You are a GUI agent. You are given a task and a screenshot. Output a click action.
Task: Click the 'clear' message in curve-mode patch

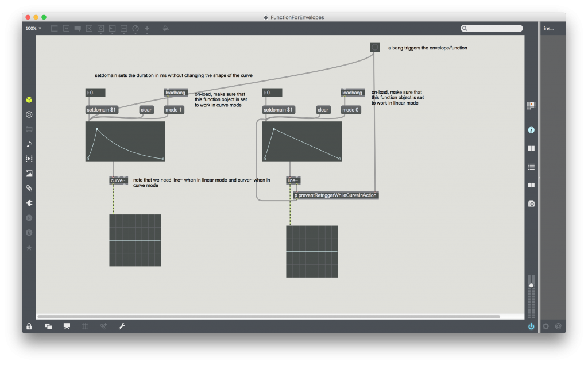point(146,110)
